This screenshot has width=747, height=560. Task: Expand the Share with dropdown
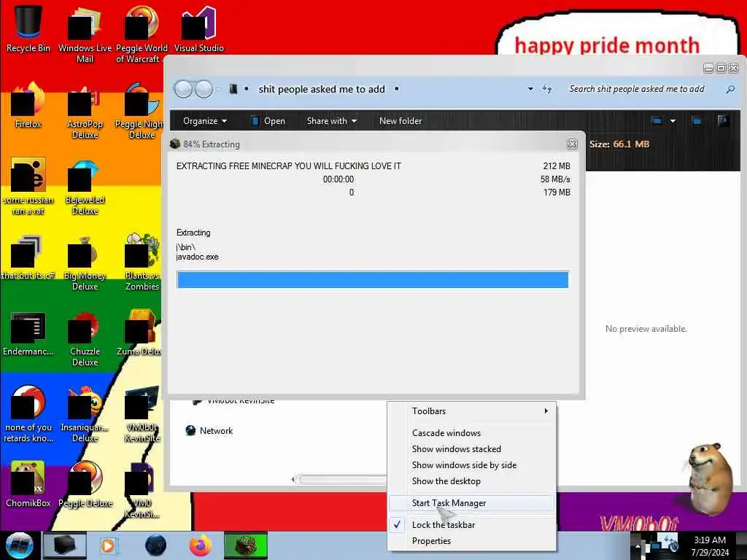332,121
